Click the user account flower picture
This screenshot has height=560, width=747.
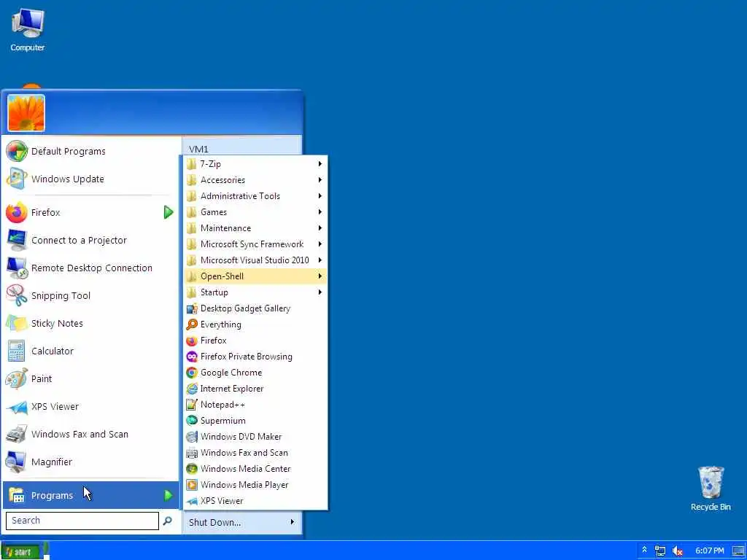(x=26, y=113)
